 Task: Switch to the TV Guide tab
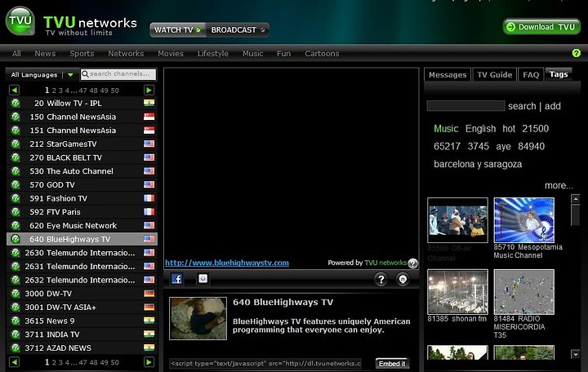495,74
